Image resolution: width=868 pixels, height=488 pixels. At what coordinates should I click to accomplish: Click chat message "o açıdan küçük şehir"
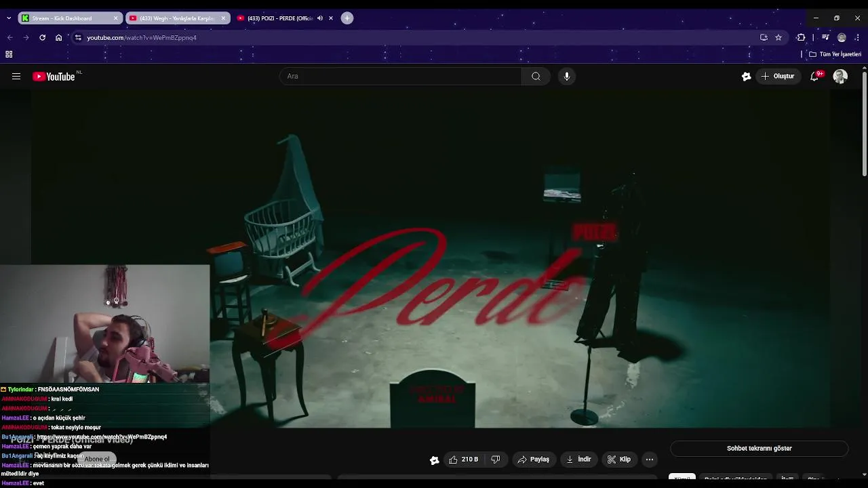coord(59,418)
